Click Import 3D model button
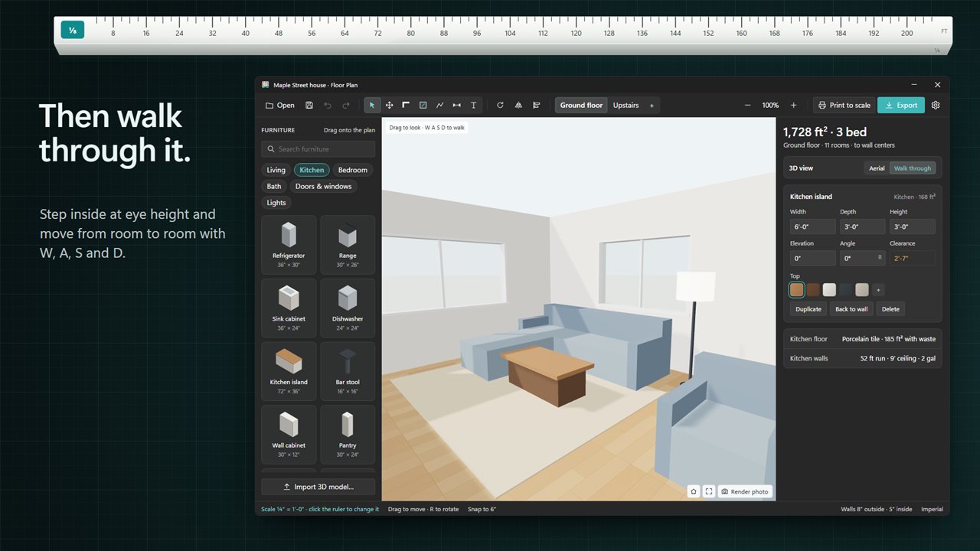Screen dimensions: 980x551 [x=318, y=487]
